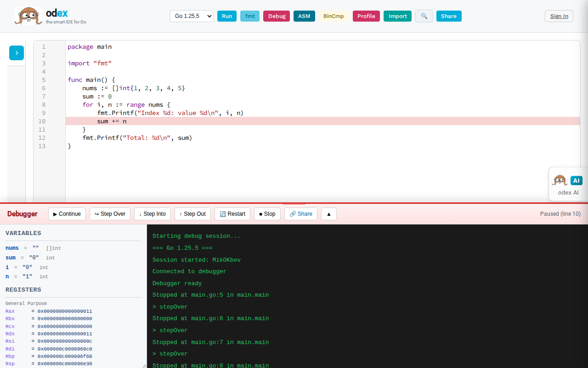Restart the debug session
Image resolution: width=588 pixels, height=368 pixels.
(x=232, y=213)
